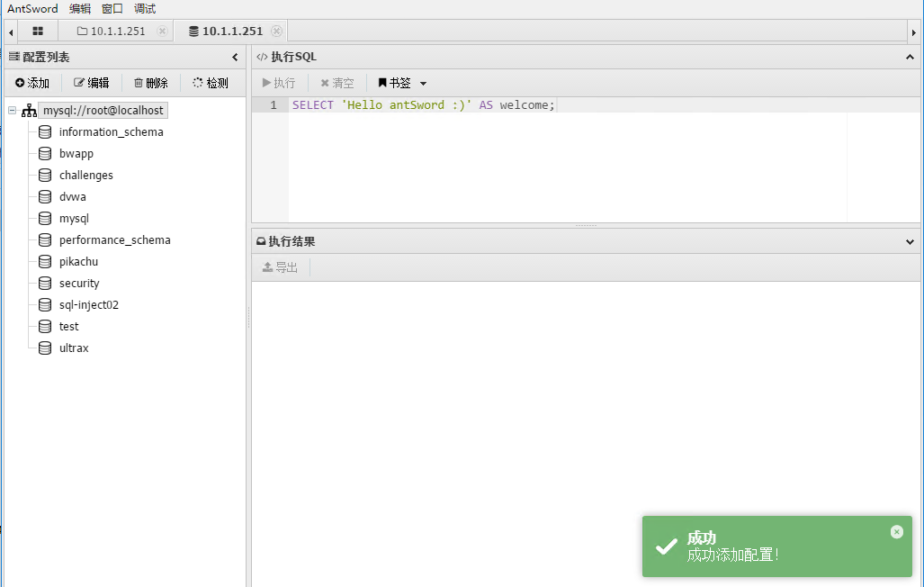Click 导出 to export results
The width and height of the screenshot is (924, 587).
[x=280, y=267]
